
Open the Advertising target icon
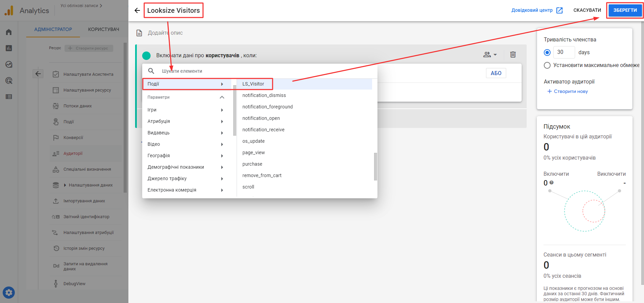point(9,80)
